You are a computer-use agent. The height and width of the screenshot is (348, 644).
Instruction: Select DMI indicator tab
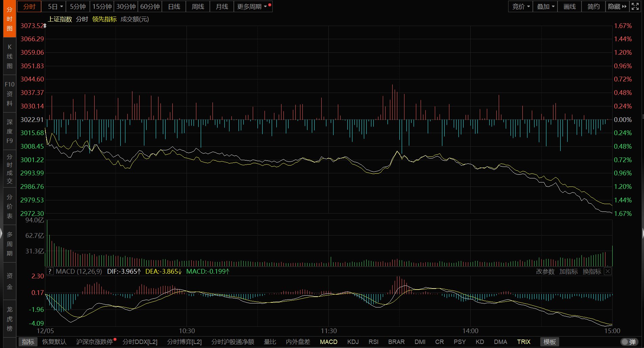pyautogui.click(x=420, y=342)
